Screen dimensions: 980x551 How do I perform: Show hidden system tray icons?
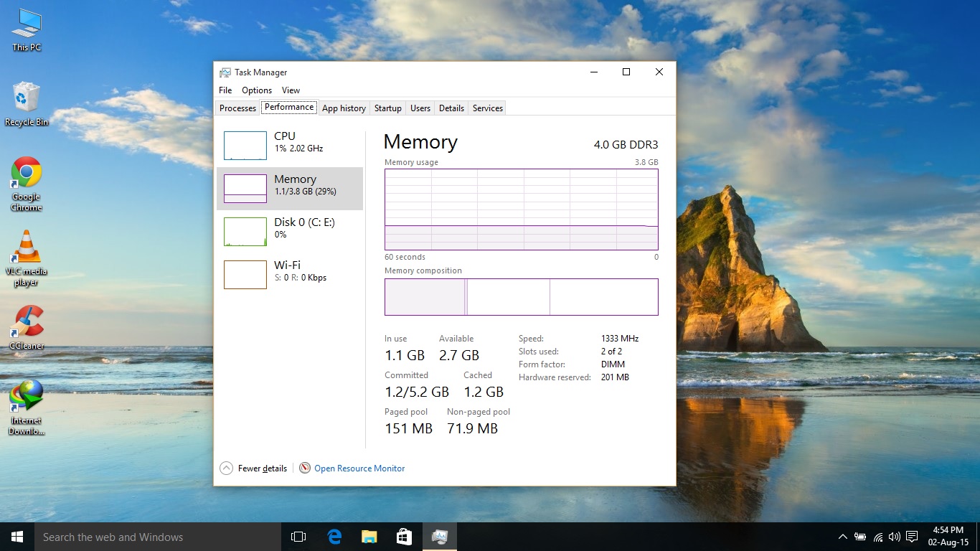tap(843, 537)
